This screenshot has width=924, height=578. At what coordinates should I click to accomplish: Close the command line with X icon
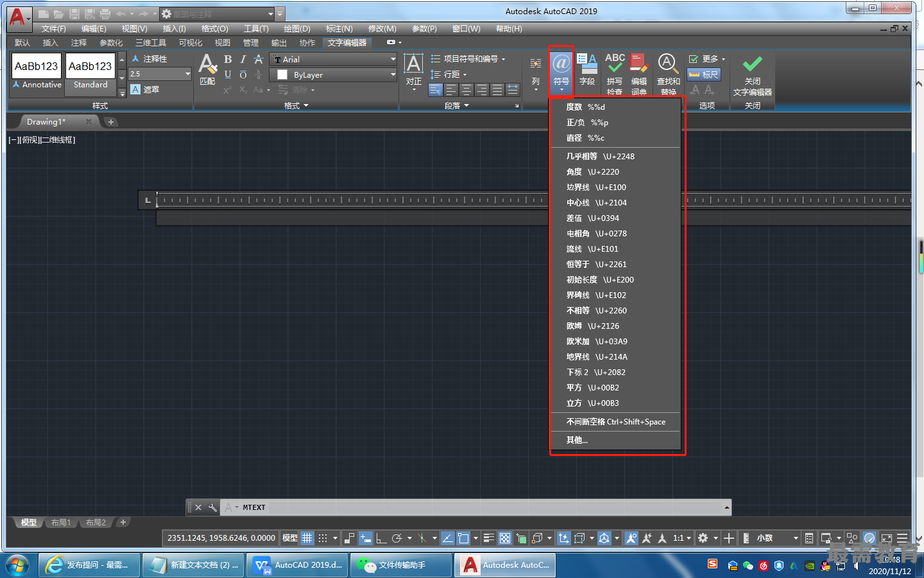198,507
